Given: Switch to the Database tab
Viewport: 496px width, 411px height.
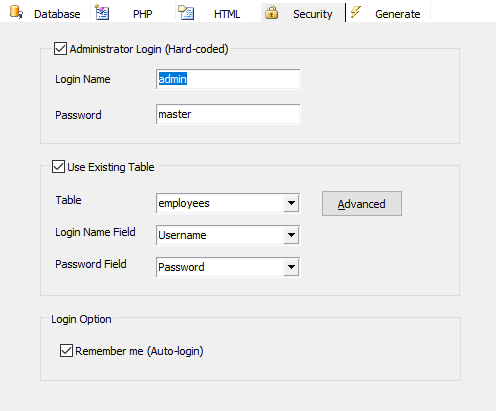Looking at the screenshot, I should click(x=57, y=14).
